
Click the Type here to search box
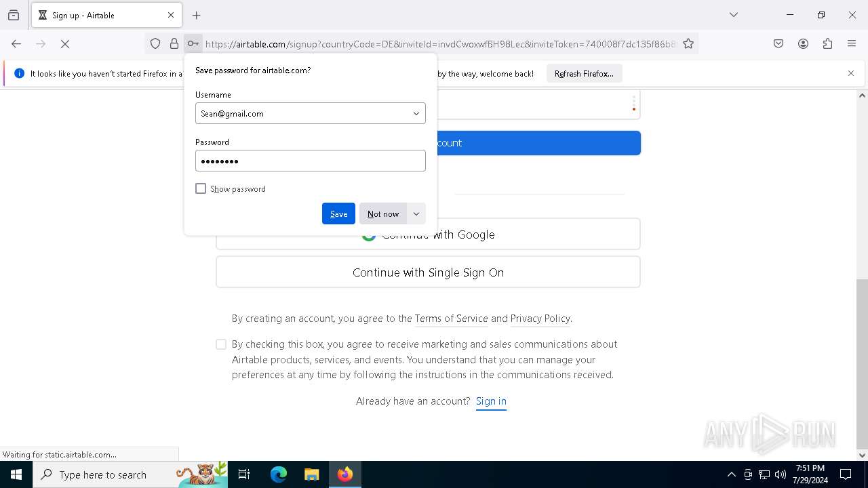click(130, 474)
